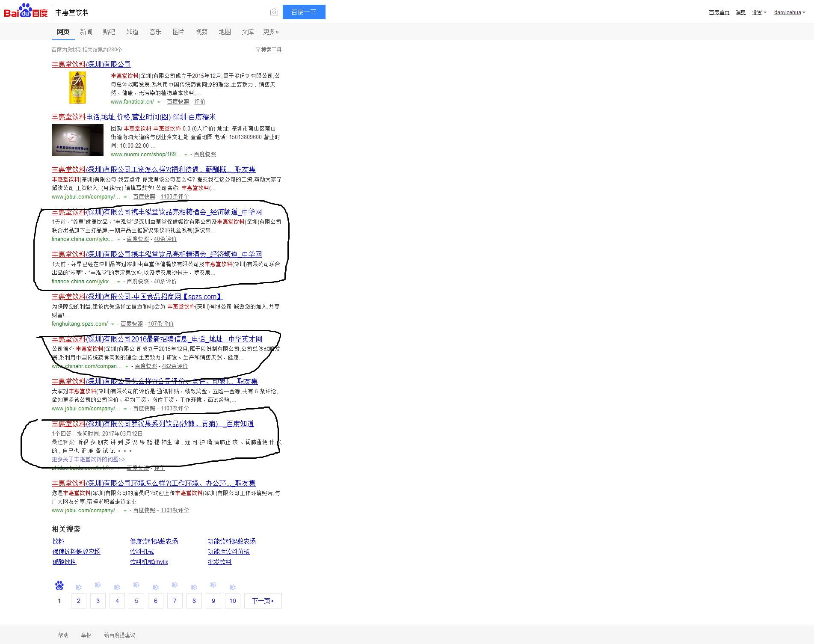Open related search 碳酸饮料
This screenshot has height=644, width=814.
pos(65,562)
